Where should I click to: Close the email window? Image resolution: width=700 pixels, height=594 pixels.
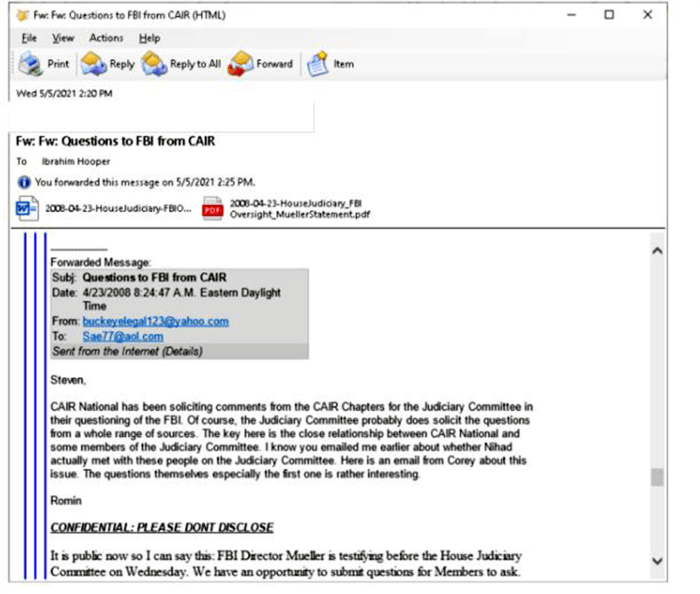647,15
